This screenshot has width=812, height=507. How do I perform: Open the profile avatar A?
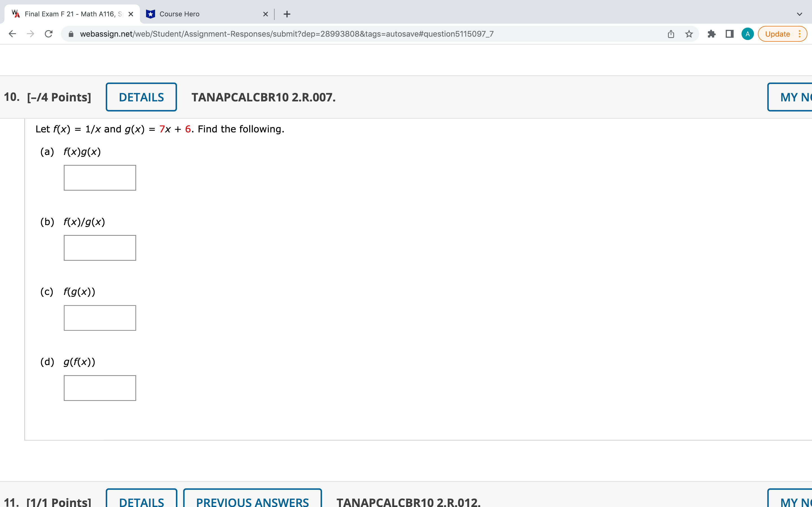point(747,34)
